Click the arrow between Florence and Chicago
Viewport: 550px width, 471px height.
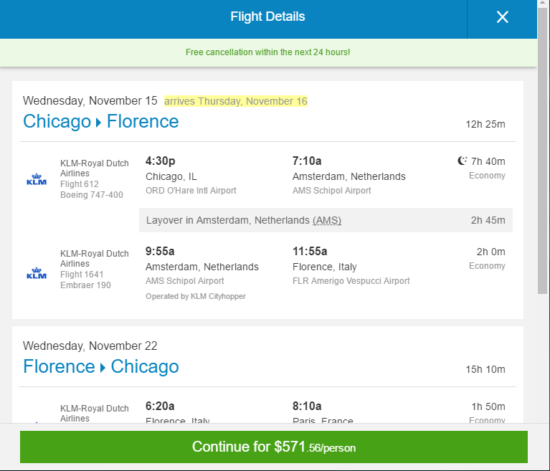coord(103,368)
